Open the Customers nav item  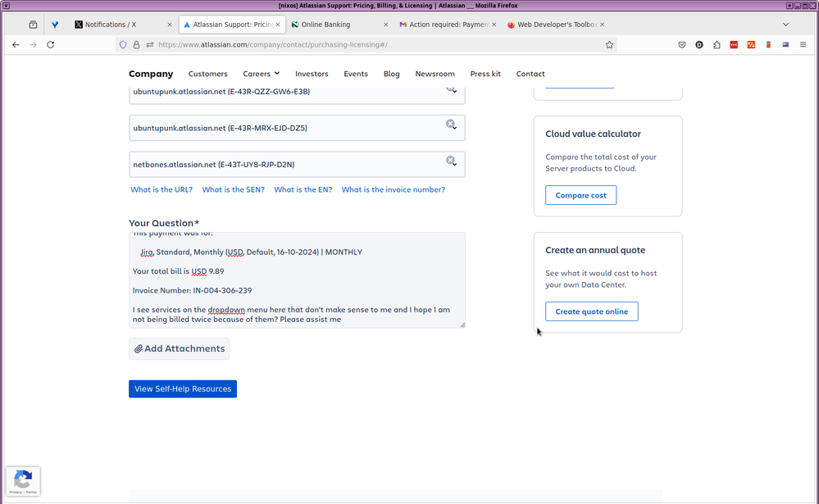208,74
